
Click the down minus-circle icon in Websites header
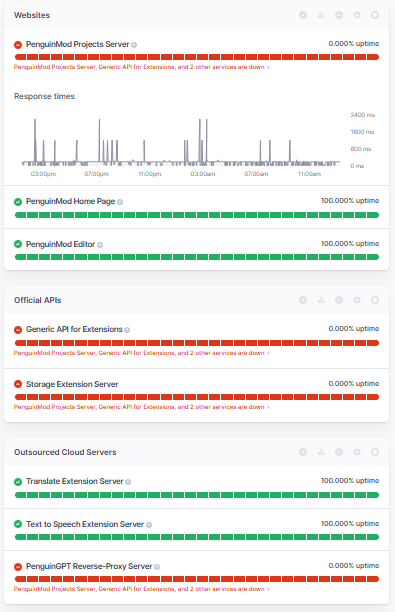point(339,15)
